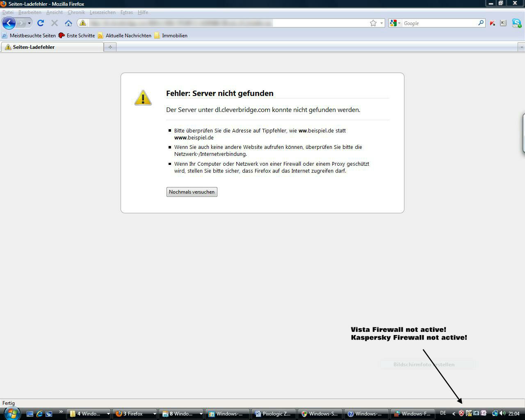The image size is (525, 420).
Task: Open the Erste Schritte bookmark
Action: pyautogui.click(x=77, y=36)
